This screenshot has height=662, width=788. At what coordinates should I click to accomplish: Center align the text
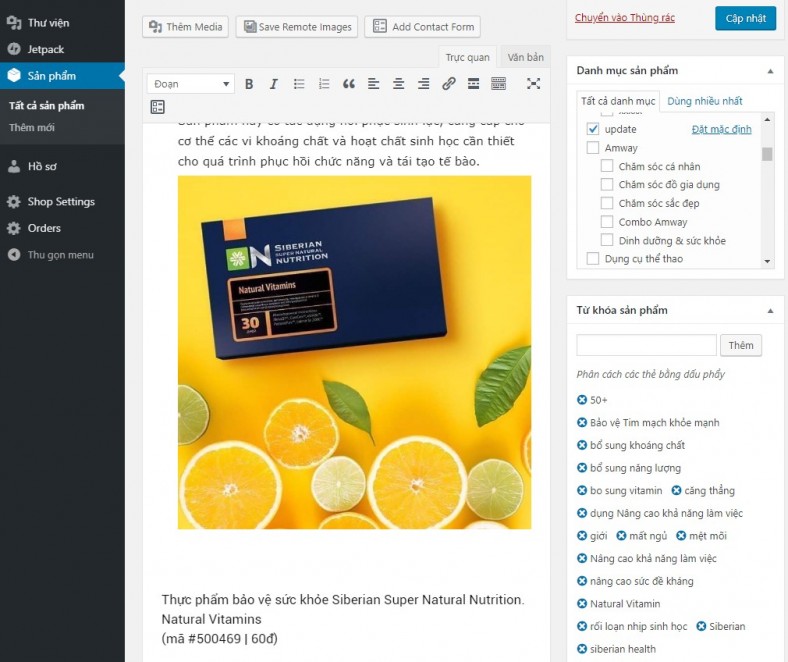click(x=398, y=84)
